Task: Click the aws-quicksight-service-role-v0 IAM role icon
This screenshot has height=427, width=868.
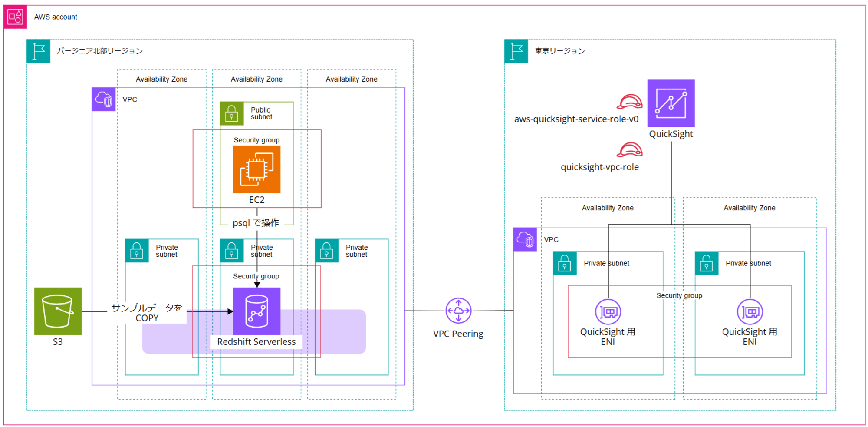Action: point(630,102)
